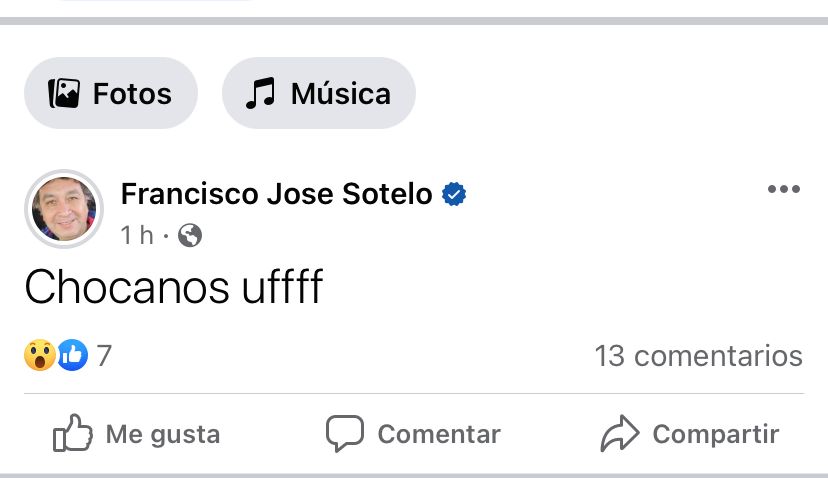Open the Música filter chip

coord(318,93)
